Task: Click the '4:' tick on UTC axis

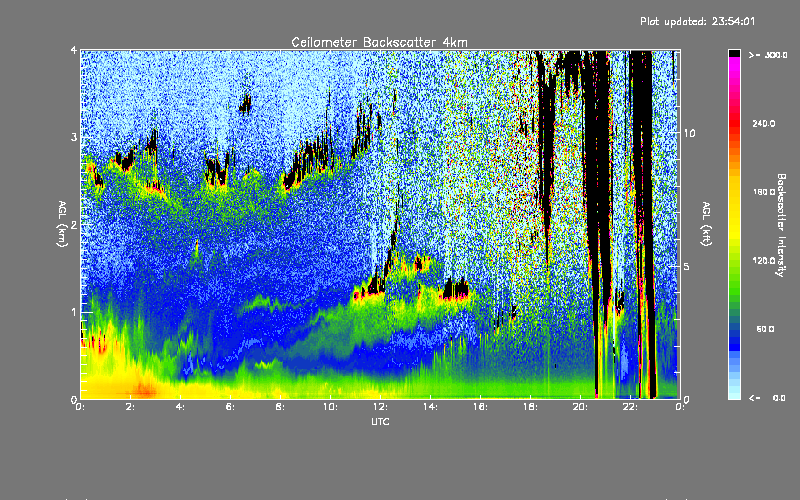Action: pyautogui.click(x=181, y=407)
